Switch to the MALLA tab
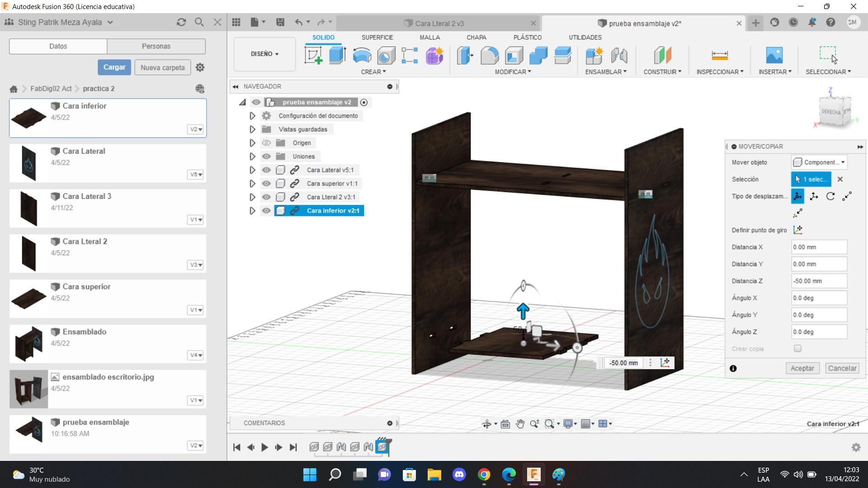The width and height of the screenshot is (868, 488). coord(429,38)
